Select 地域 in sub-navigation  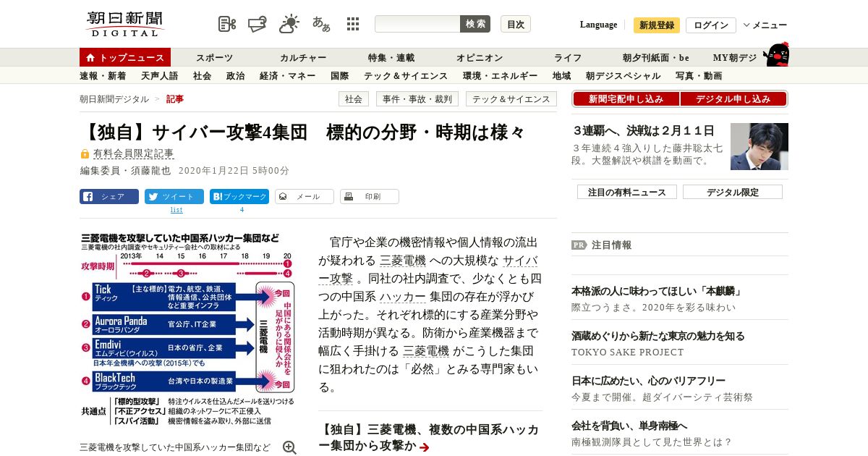coord(562,75)
